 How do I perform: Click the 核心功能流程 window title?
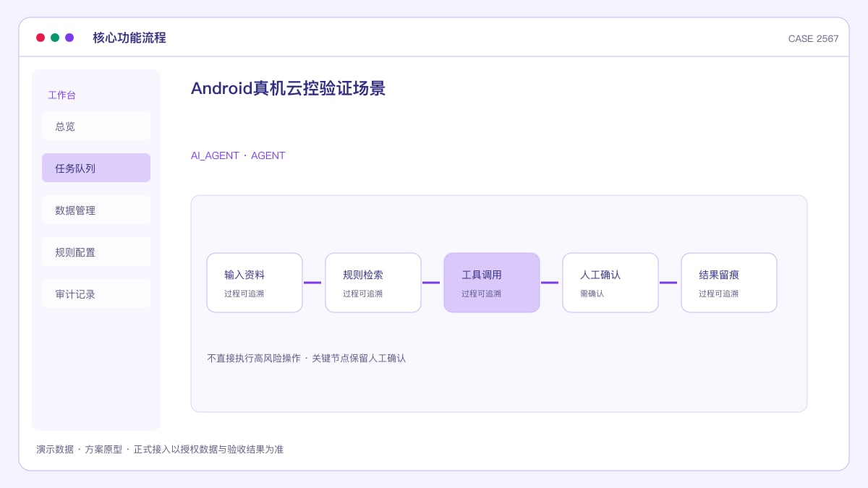[129, 38]
